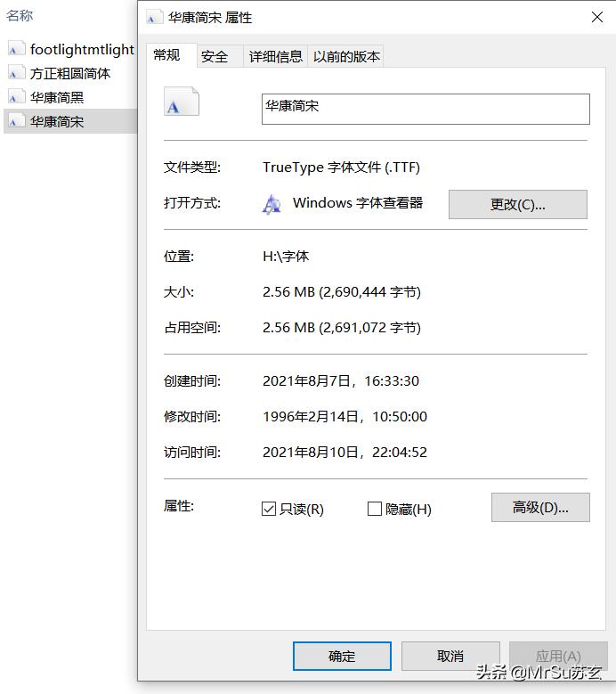616x694 pixels.
Task: Select the footlightmtlight font file icon
Action: pos(16,49)
